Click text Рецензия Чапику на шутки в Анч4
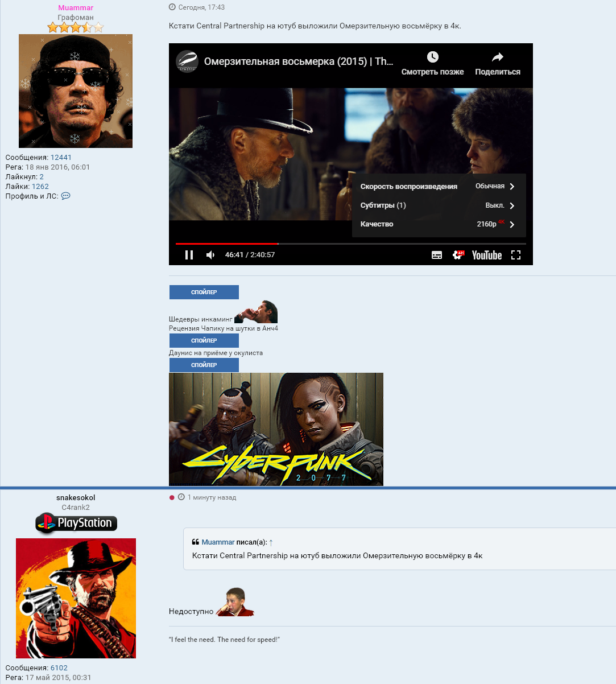The width and height of the screenshot is (616, 684). tap(224, 328)
